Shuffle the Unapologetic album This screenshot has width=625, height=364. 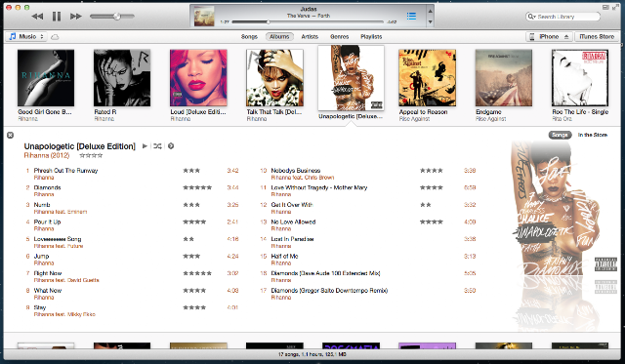[x=157, y=146]
